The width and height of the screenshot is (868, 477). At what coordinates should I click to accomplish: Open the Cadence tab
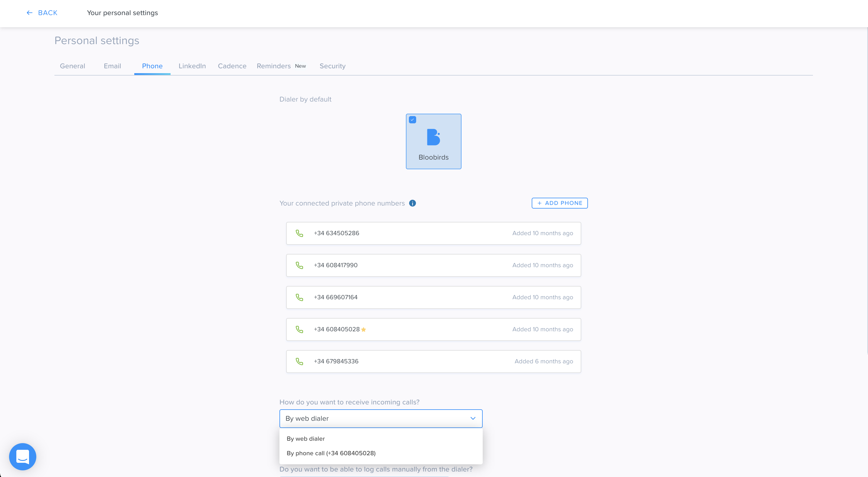(232, 66)
